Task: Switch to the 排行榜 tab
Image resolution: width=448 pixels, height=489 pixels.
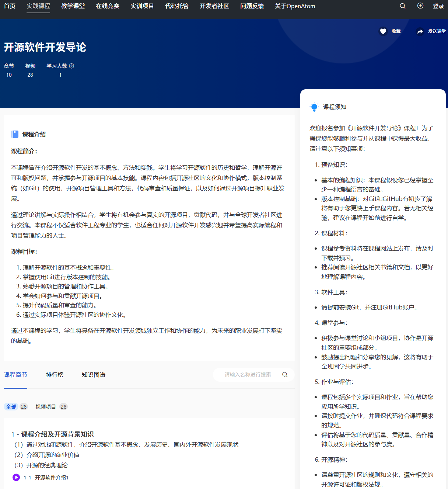Action: (x=55, y=375)
